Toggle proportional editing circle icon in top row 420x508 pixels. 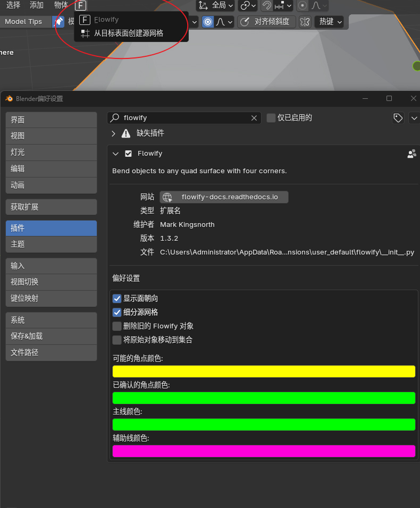[x=303, y=5]
